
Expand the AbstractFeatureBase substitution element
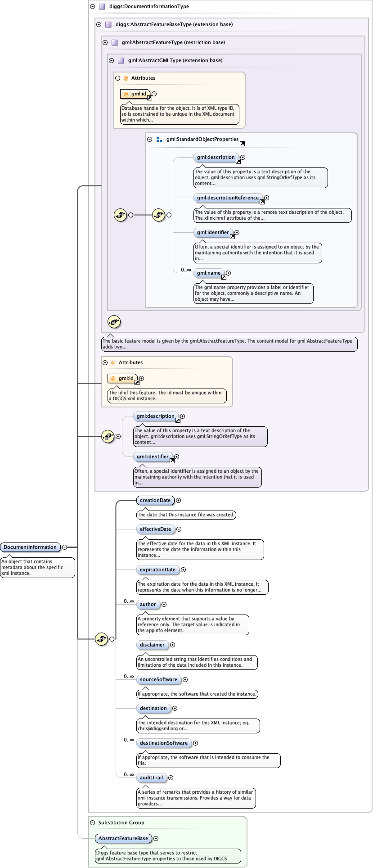[156, 838]
